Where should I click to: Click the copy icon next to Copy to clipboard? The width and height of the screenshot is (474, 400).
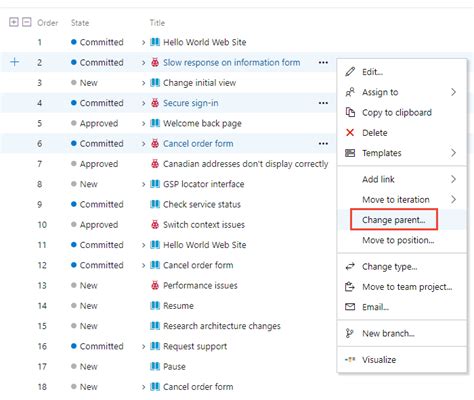pyautogui.click(x=350, y=112)
